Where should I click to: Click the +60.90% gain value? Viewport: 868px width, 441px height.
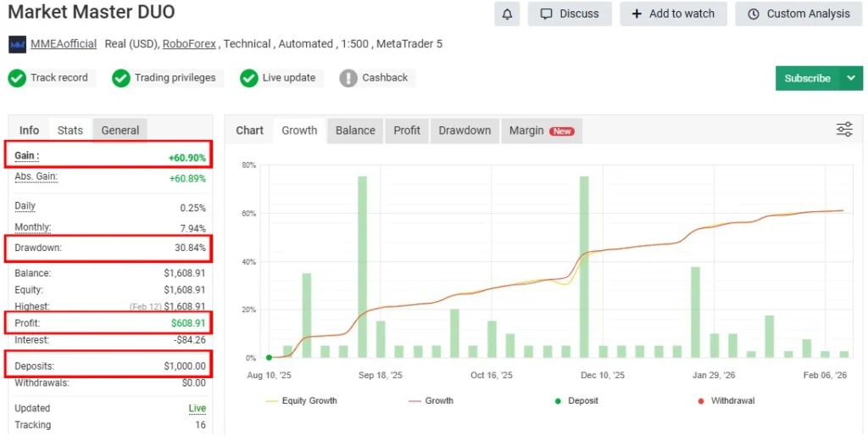coord(187,158)
